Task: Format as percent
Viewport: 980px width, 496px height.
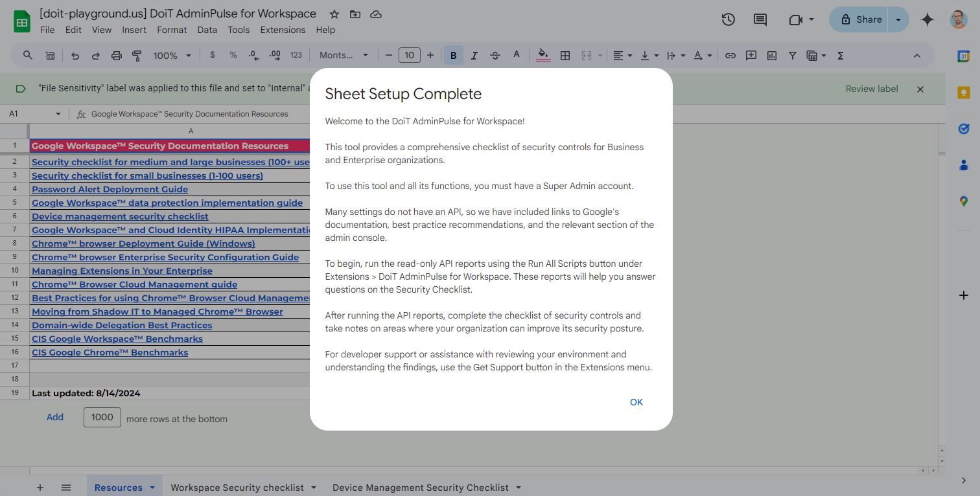Action: (233, 56)
